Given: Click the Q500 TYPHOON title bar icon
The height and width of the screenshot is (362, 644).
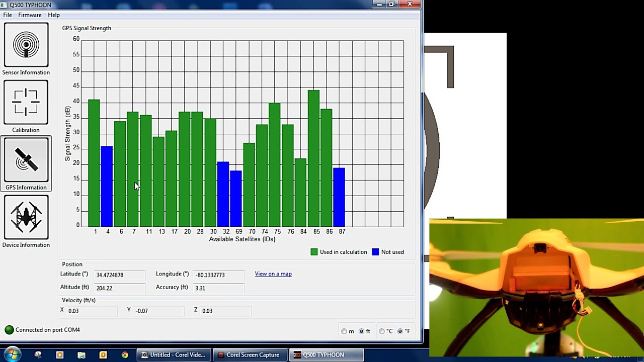Looking at the screenshot, I should (x=5, y=5).
